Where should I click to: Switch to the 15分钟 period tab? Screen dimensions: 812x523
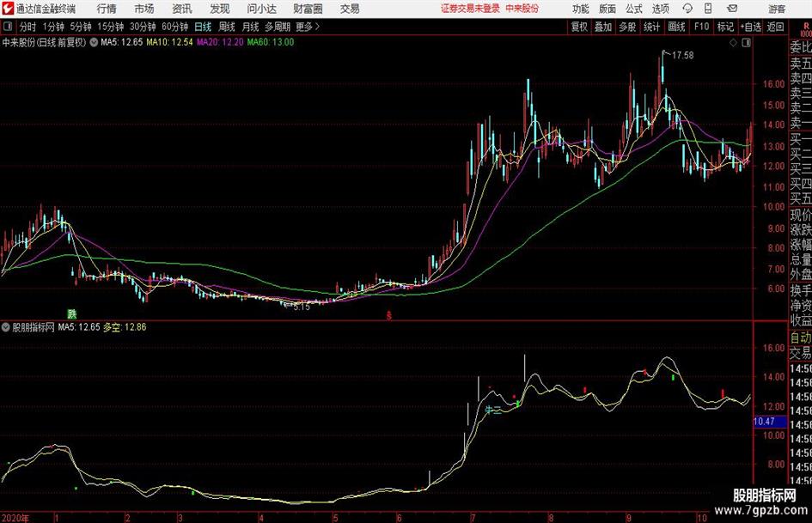pos(110,27)
